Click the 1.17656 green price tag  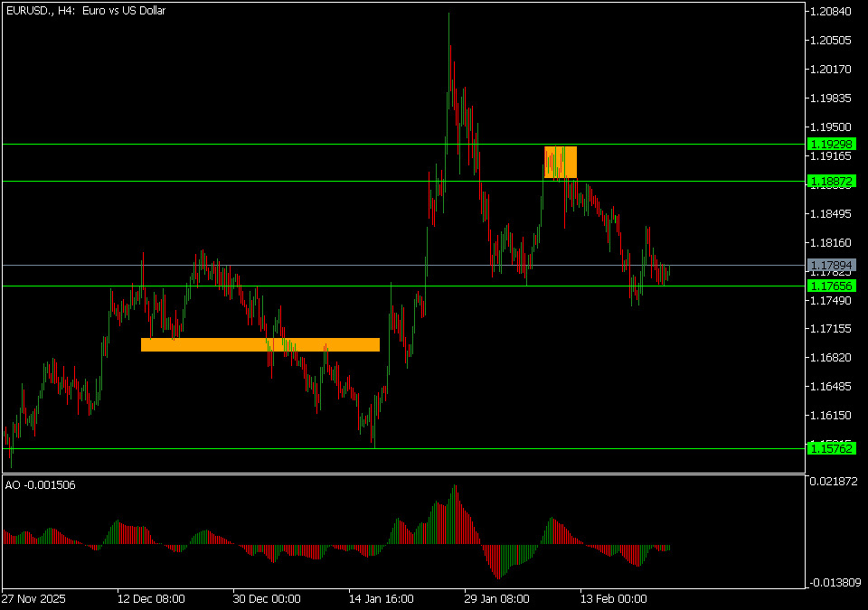pos(830,286)
